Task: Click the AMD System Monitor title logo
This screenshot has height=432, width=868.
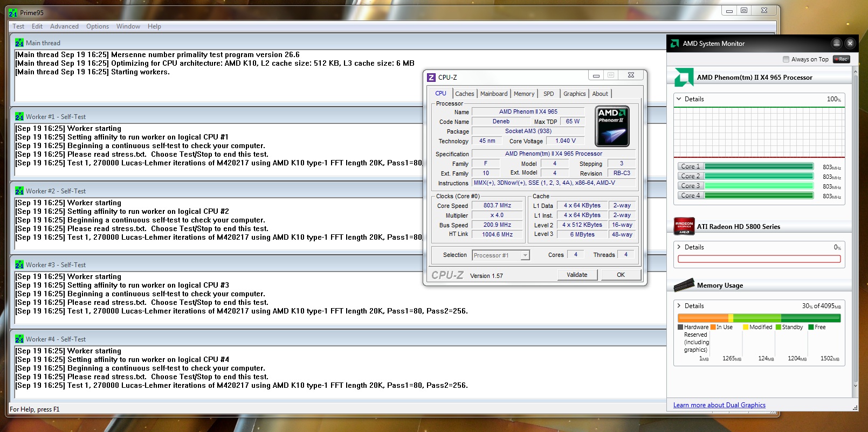Action: click(x=674, y=44)
